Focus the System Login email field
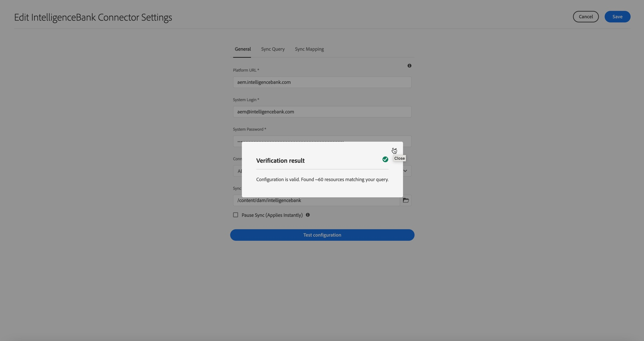This screenshot has width=644, height=341. [322, 112]
